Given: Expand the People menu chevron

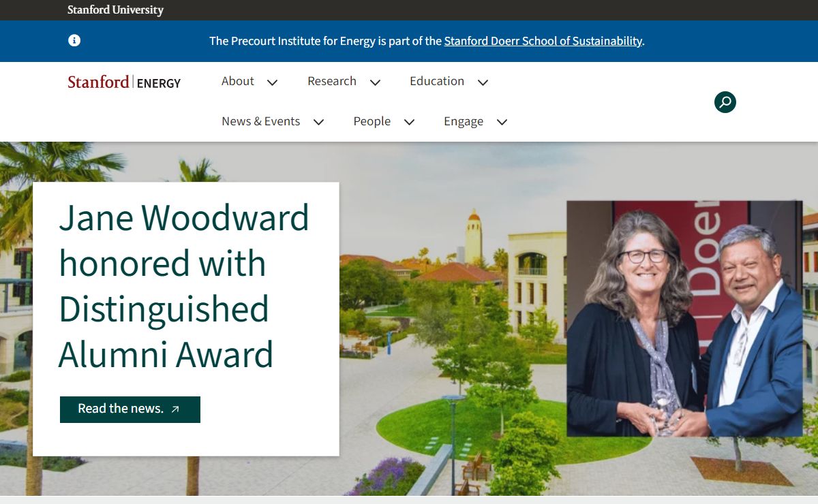Looking at the screenshot, I should 409,123.
